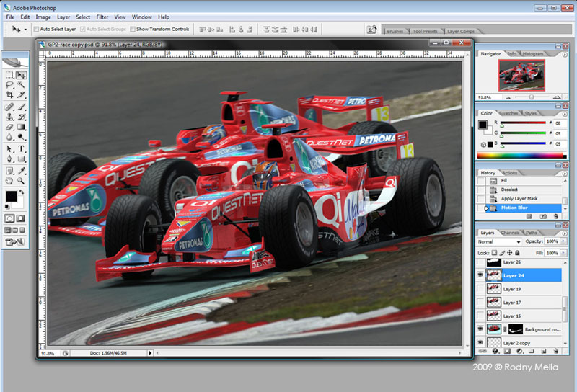This screenshot has width=577, height=392.
Task: Check Show Transform Controls option
Action: coord(131,30)
